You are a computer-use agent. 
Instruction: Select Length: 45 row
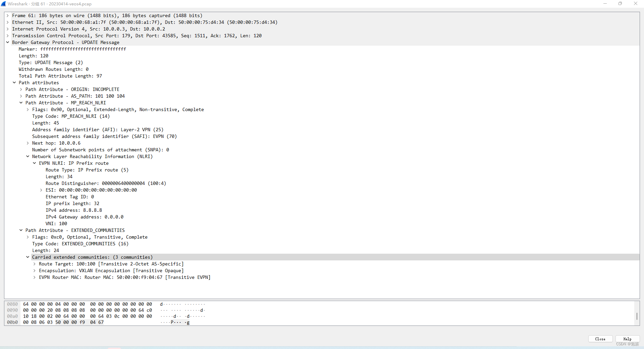point(322,123)
